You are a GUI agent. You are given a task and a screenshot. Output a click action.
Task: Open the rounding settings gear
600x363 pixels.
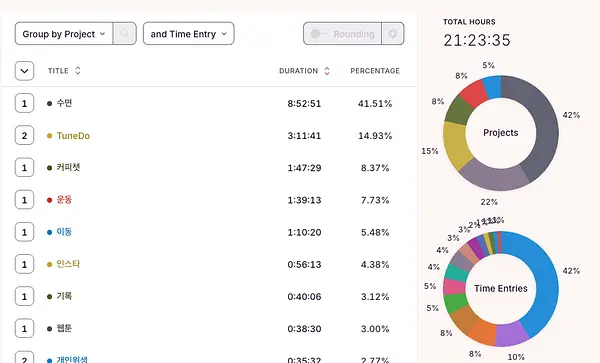(x=393, y=34)
